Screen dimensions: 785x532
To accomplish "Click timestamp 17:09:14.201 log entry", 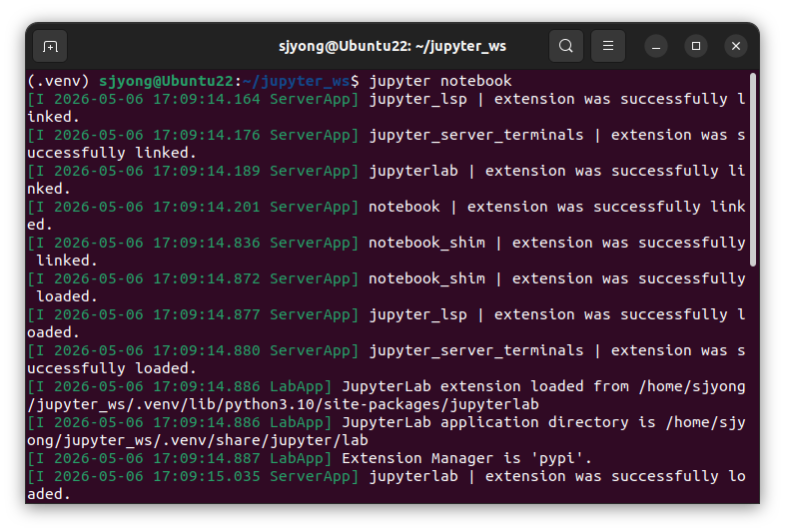I will click(207, 207).
